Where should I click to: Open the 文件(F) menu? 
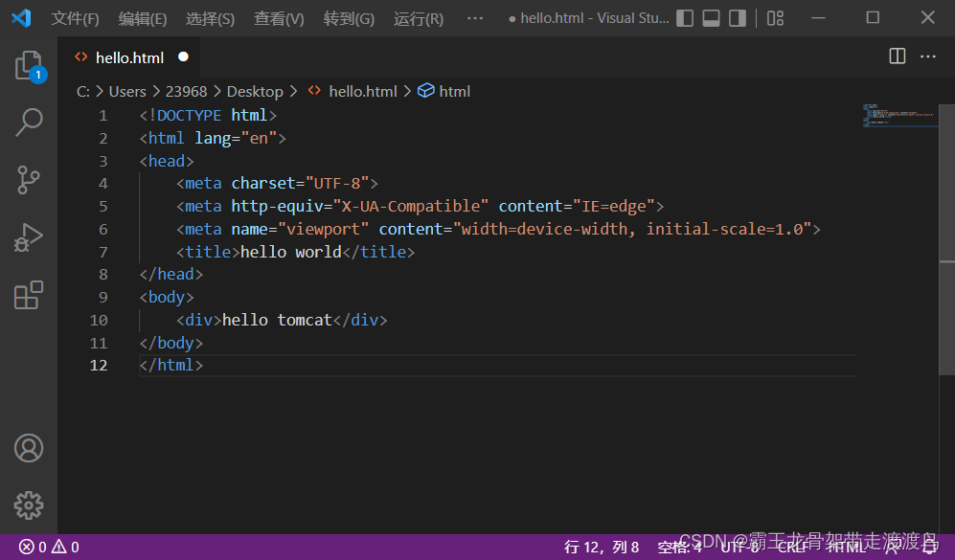coord(75,19)
